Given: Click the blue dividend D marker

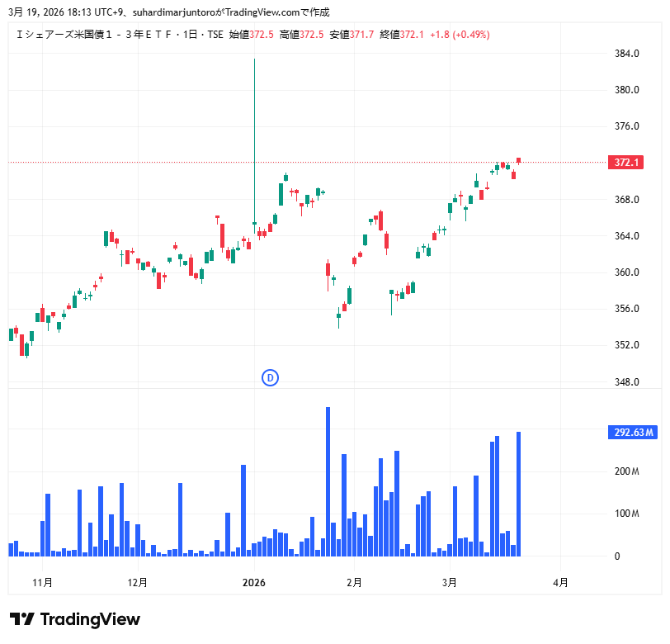Looking at the screenshot, I should coord(270,378).
